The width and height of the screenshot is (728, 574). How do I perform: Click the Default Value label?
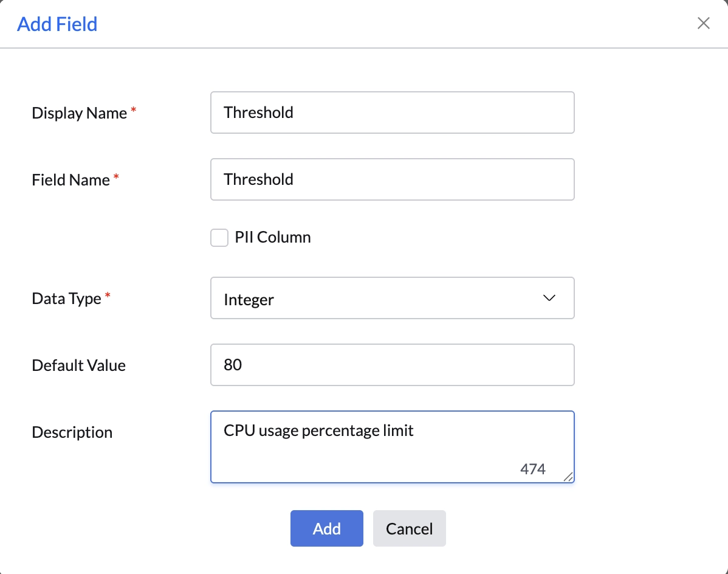pos(78,365)
